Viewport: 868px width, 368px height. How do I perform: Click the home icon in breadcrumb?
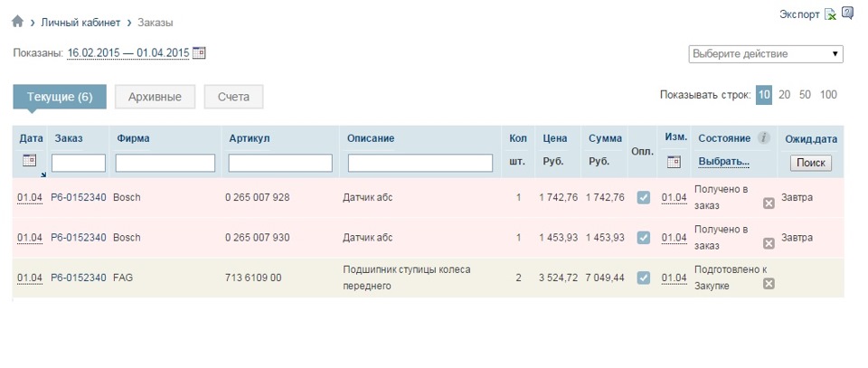tap(18, 22)
